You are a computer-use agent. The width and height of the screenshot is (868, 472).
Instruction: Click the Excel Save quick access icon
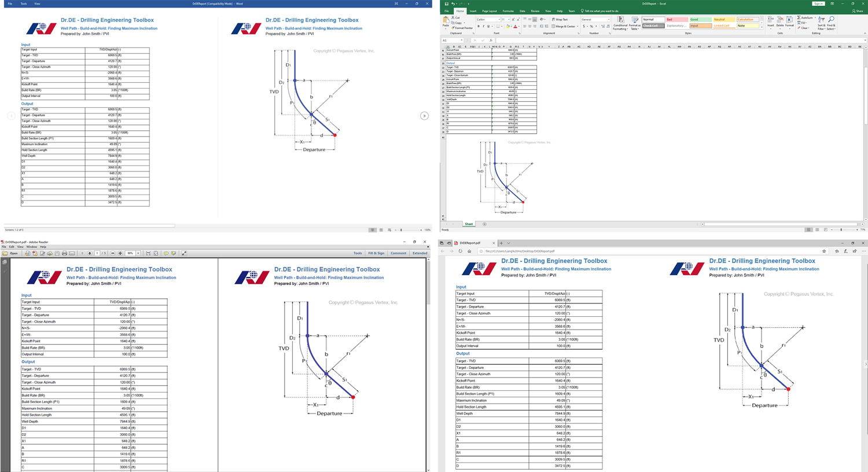pyautogui.click(x=447, y=3)
